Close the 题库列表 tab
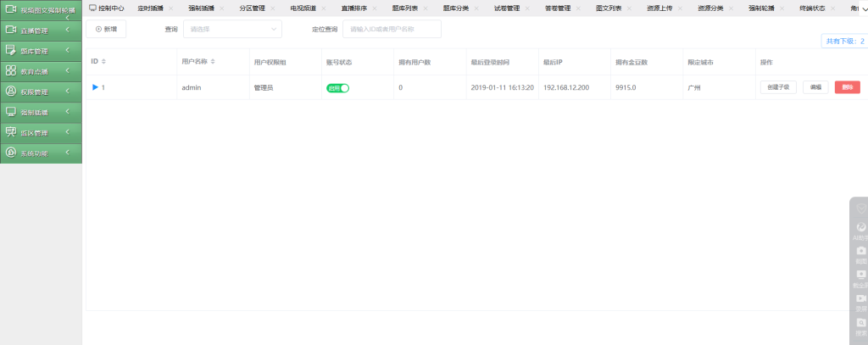This screenshot has width=868, height=345. 426,8
